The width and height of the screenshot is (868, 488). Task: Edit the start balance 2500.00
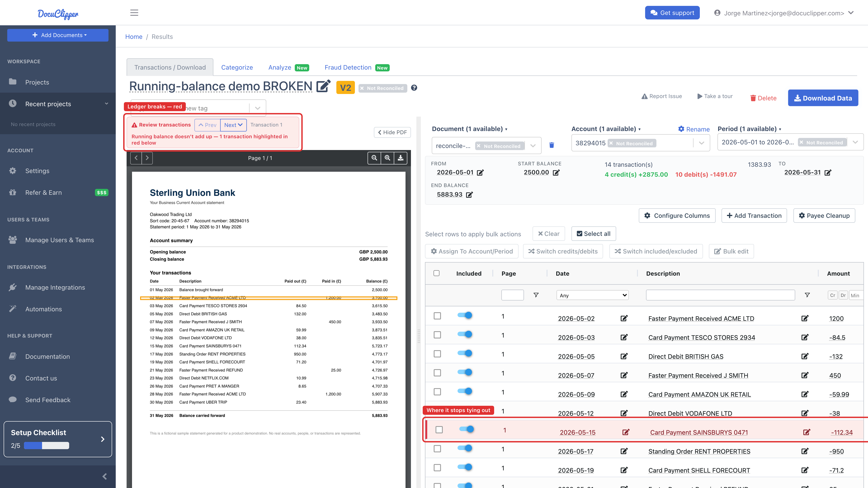click(556, 173)
